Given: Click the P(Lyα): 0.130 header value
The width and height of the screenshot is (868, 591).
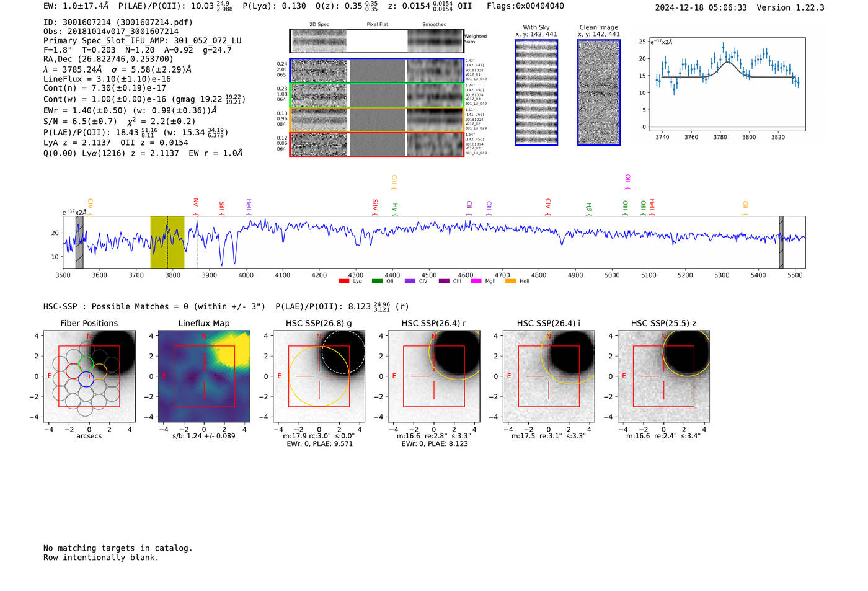Looking at the screenshot, I should tap(274, 6).
